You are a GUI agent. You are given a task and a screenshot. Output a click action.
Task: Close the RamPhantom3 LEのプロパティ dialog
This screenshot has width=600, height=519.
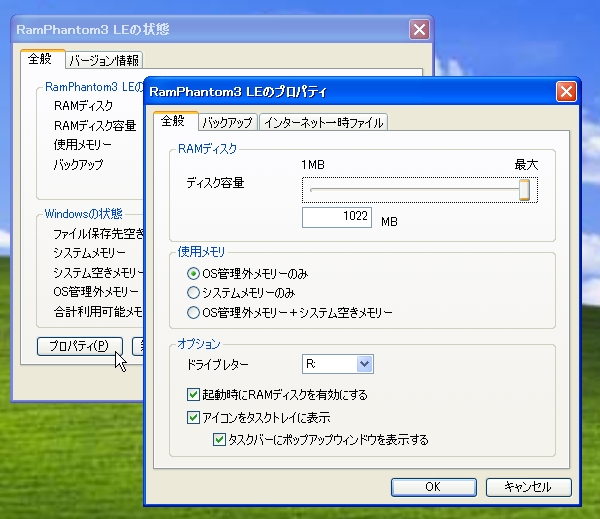click(566, 91)
